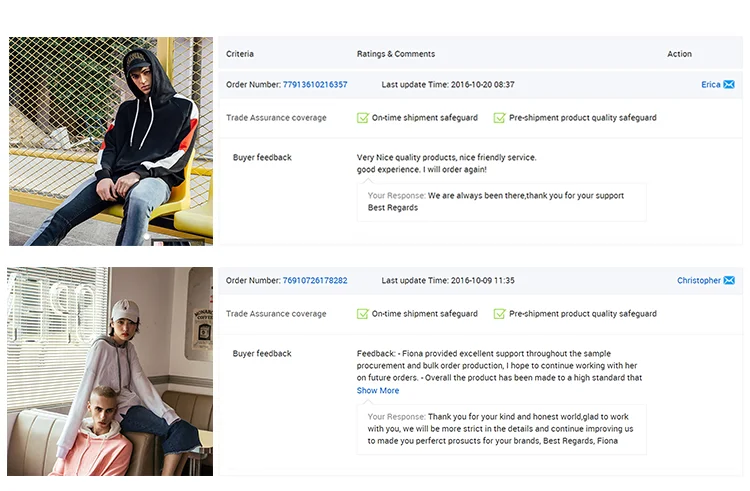Toggle second order's On-time shipment safeguard checkbox

363,314
